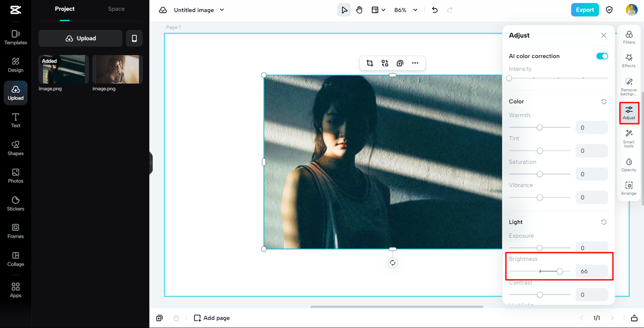
Task: Open the Templates section in left sidebar
Action: [15, 36]
